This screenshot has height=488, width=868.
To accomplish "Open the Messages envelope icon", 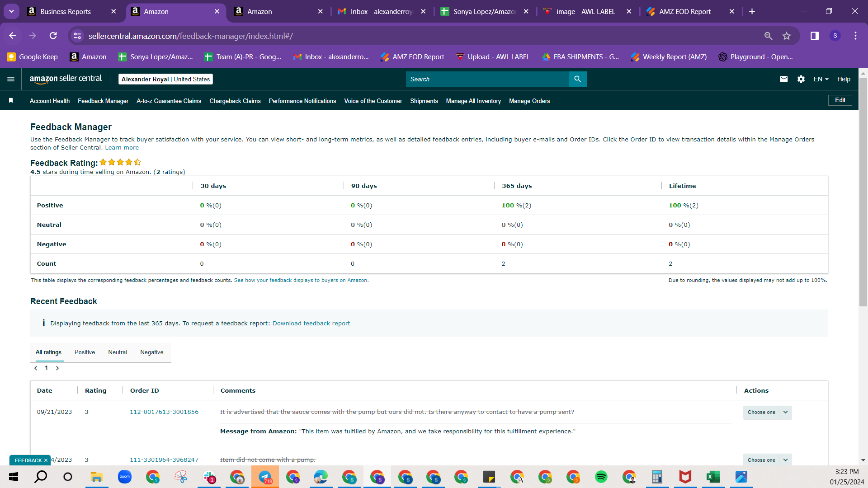I will point(784,79).
